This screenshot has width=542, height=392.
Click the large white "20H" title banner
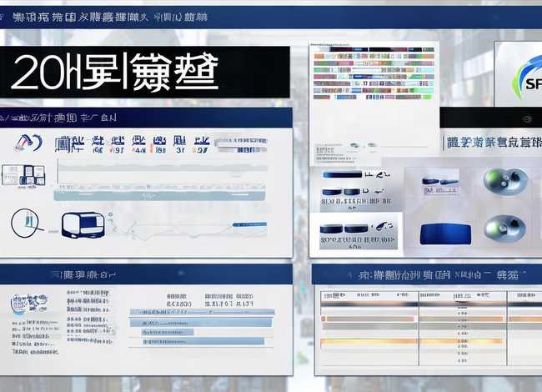[x=144, y=72]
